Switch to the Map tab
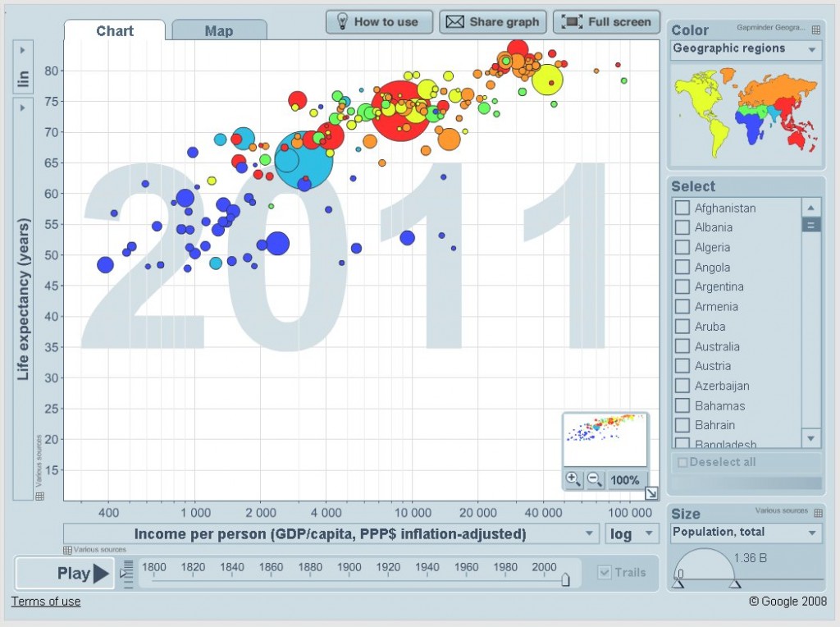Screen dimensions: 840x627 coord(219,31)
